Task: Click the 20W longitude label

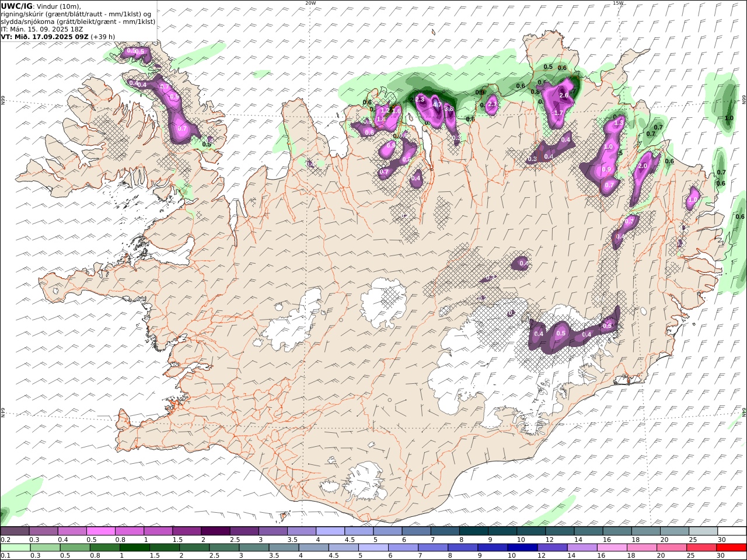Action: pyautogui.click(x=310, y=3)
